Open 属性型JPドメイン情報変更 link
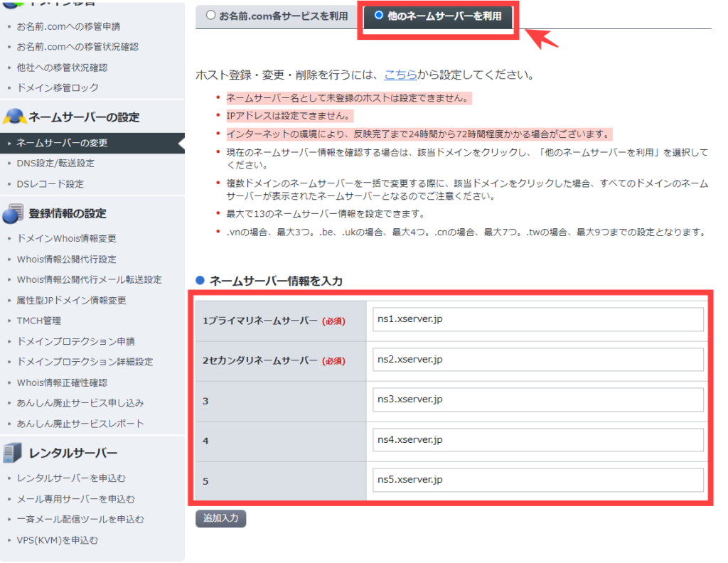 tap(71, 301)
